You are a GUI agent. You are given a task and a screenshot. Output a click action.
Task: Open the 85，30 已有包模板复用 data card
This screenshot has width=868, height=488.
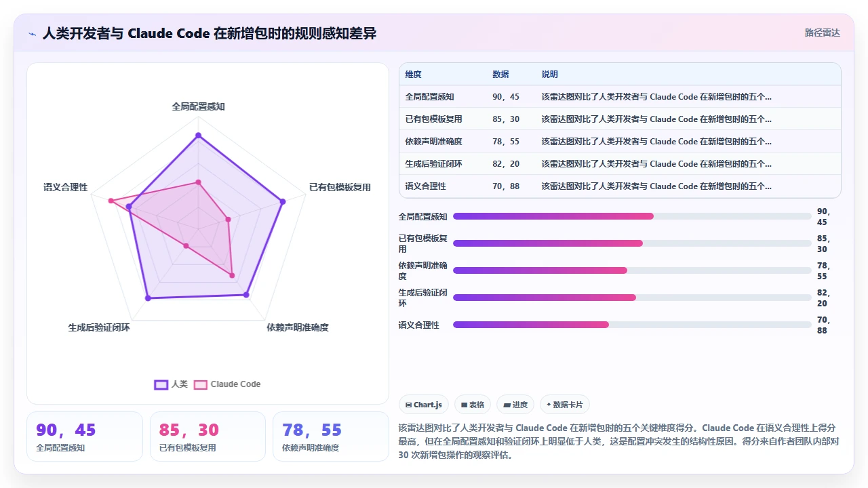[208, 436]
